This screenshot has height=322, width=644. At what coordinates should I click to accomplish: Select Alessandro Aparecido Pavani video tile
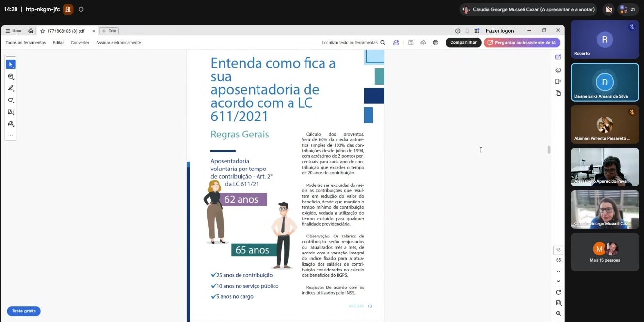pyautogui.click(x=605, y=167)
